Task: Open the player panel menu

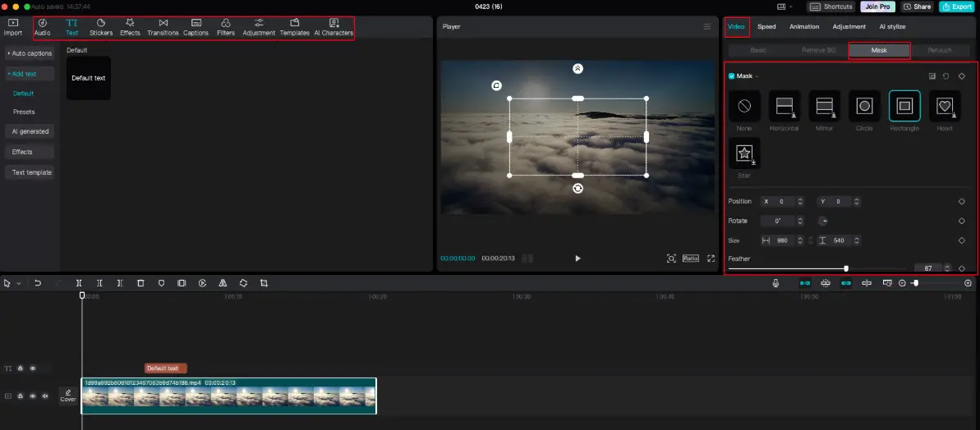Action: pos(706,27)
